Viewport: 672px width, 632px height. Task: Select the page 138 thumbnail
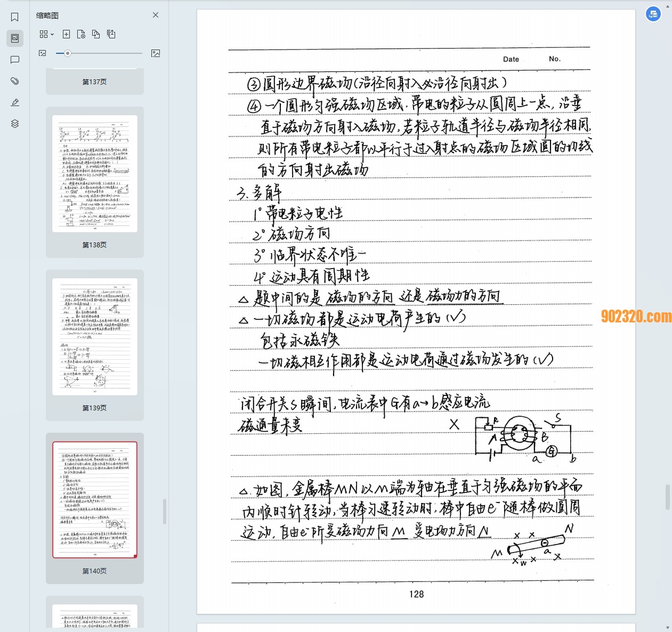click(x=95, y=174)
